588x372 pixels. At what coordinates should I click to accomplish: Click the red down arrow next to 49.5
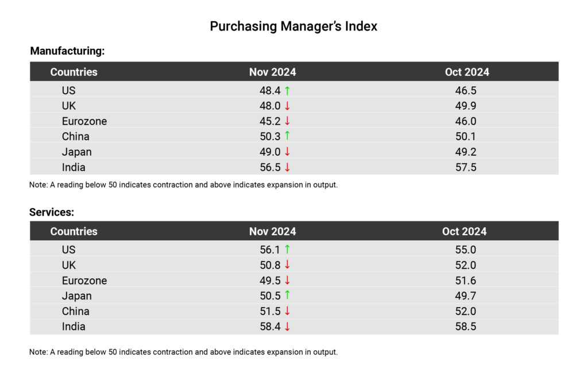point(287,281)
